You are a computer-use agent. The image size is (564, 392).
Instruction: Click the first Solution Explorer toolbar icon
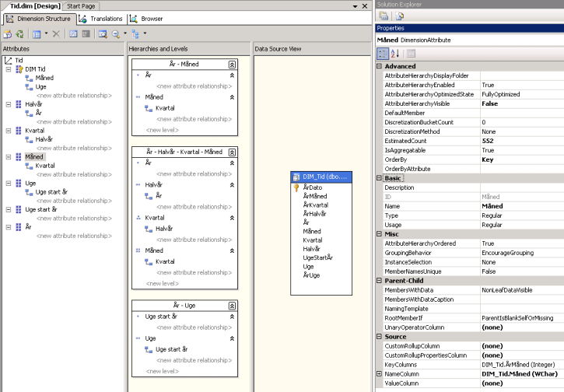(x=384, y=16)
